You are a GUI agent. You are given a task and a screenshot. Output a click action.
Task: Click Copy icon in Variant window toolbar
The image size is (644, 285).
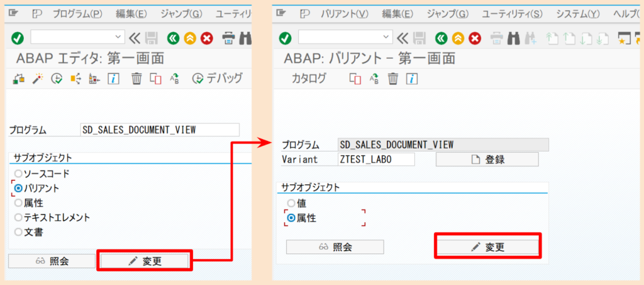(355, 79)
